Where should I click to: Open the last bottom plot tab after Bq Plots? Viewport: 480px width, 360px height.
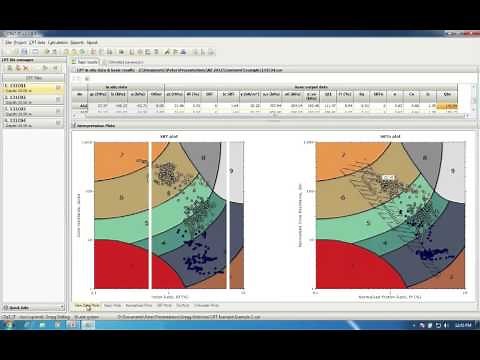pyautogui.click(x=207, y=305)
